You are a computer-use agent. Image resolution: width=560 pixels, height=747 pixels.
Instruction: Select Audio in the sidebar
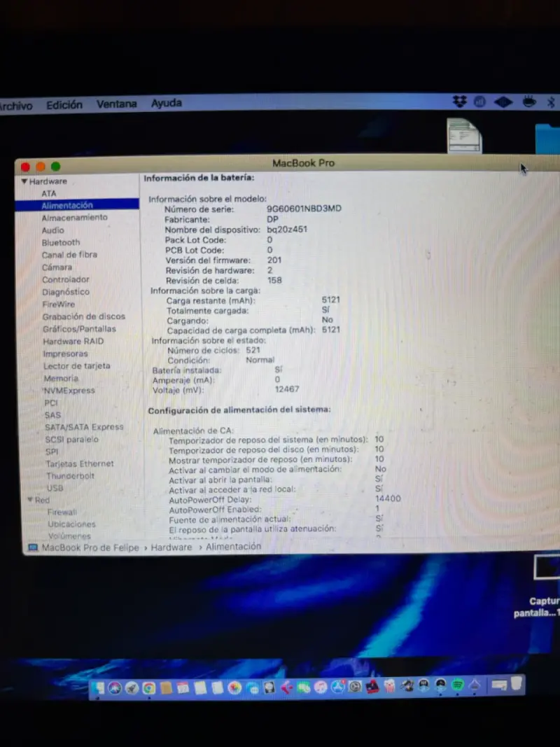(x=53, y=230)
